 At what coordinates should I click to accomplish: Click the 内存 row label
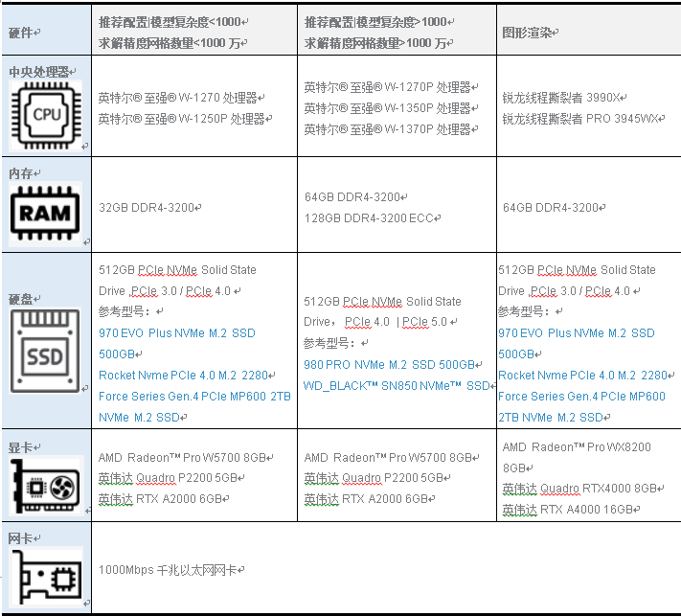pyautogui.click(x=21, y=173)
